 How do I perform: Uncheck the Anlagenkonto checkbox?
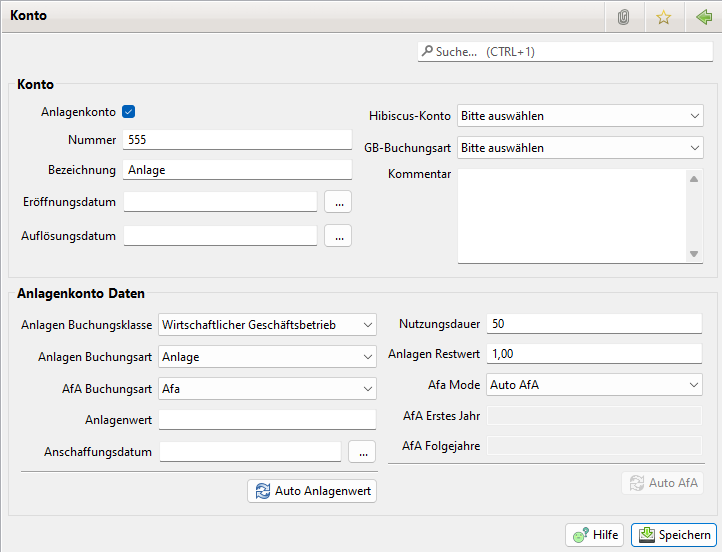point(128,112)
